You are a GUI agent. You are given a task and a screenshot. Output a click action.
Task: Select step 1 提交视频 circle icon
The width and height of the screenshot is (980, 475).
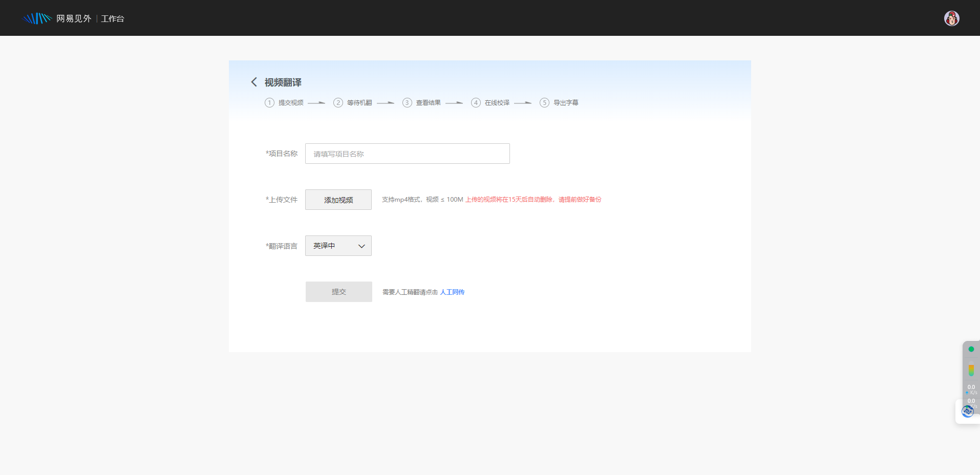point(269,102)
